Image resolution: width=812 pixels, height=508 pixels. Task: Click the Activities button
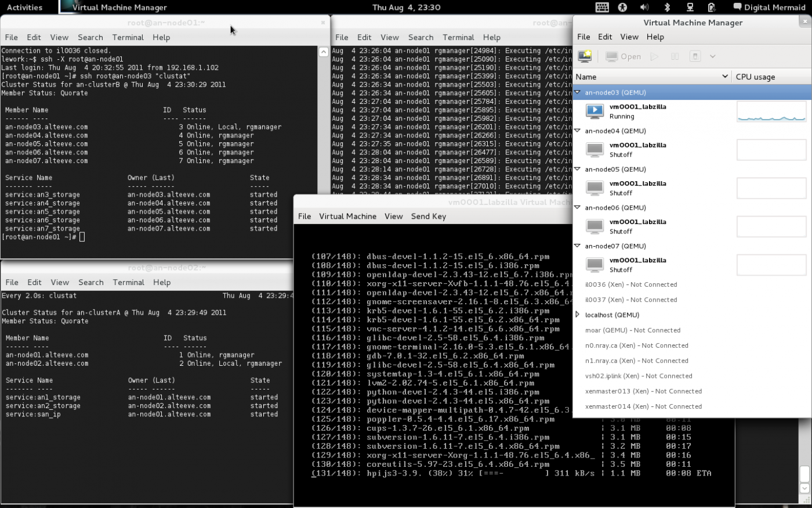[x=24, y=7]
